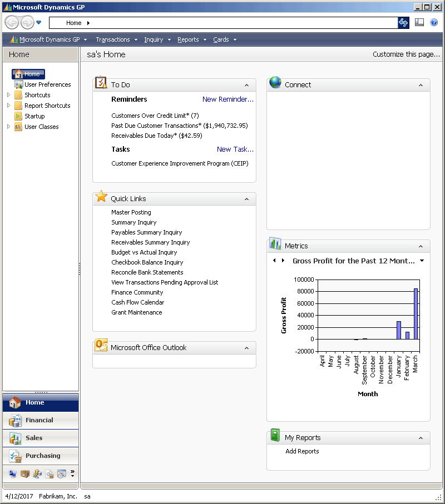Image resolution: width=445 pixels, height=504 pixels.
Task: Open the Inquiry menu
Action: [x=157, y=39]
